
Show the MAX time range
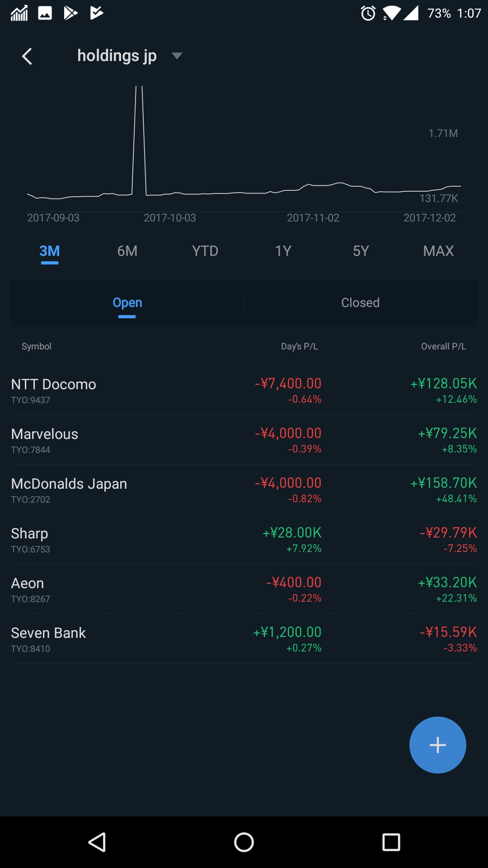[x=438, y=251]
